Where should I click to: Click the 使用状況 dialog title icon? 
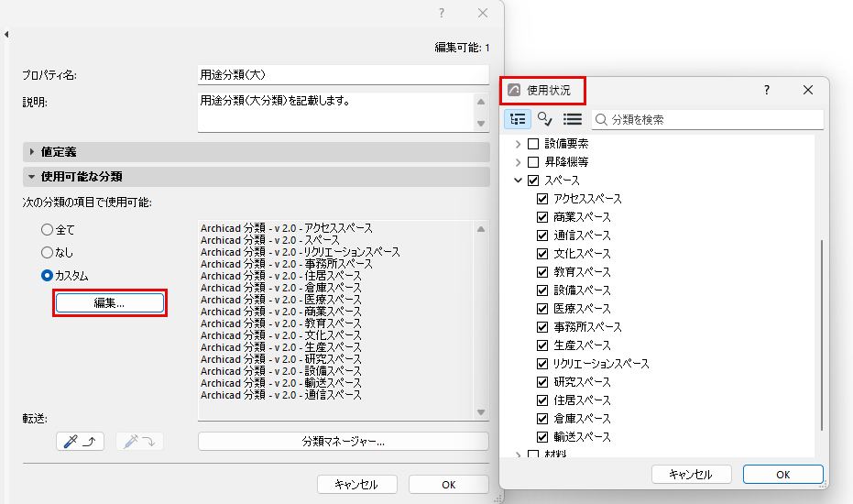tap(514, 90)
